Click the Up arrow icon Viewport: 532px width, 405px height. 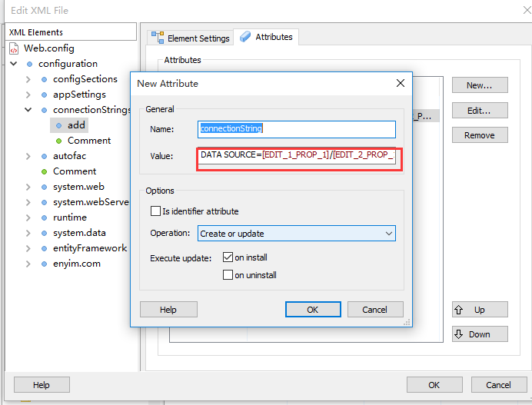pos(459,310)
